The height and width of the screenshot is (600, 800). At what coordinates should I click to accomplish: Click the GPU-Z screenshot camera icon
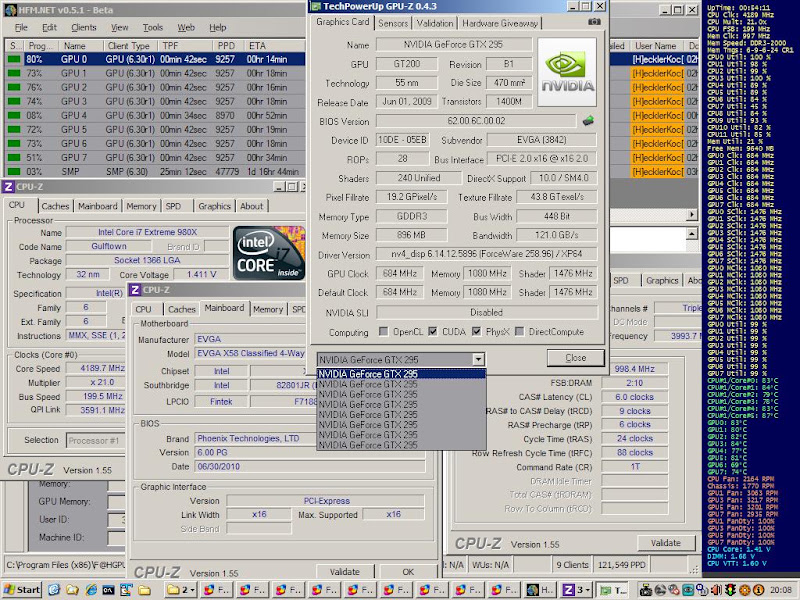[x=594, y=22]
